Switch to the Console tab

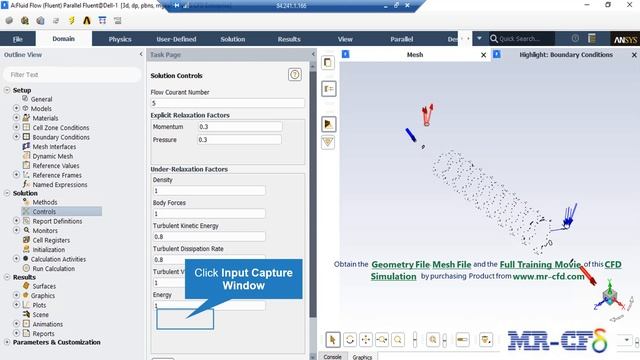click(x=333, y=357)
